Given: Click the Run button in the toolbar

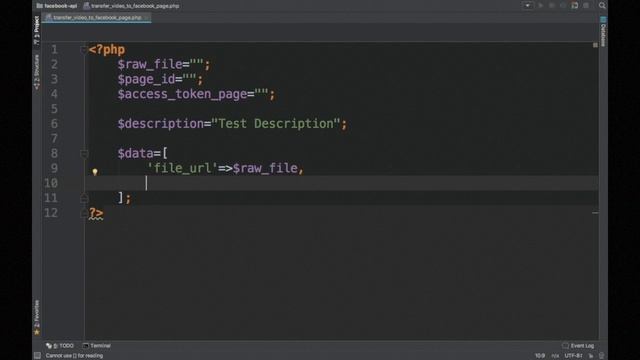Looking at the screenshot, I should click(x=541, y=6).
